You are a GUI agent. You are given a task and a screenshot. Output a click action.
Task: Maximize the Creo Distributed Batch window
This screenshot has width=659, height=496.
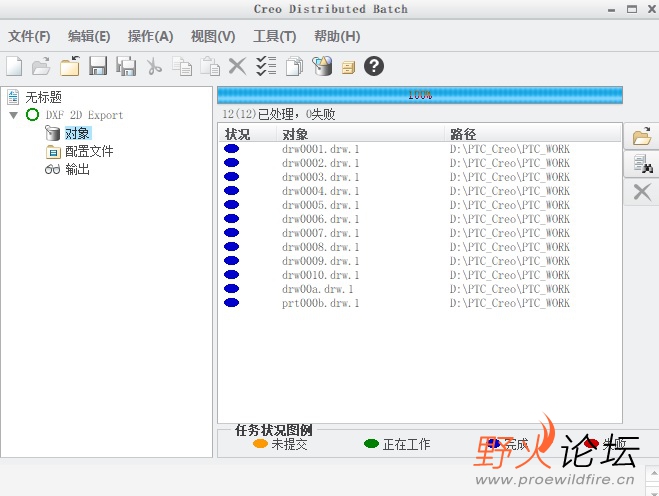(x=632, y=9)
